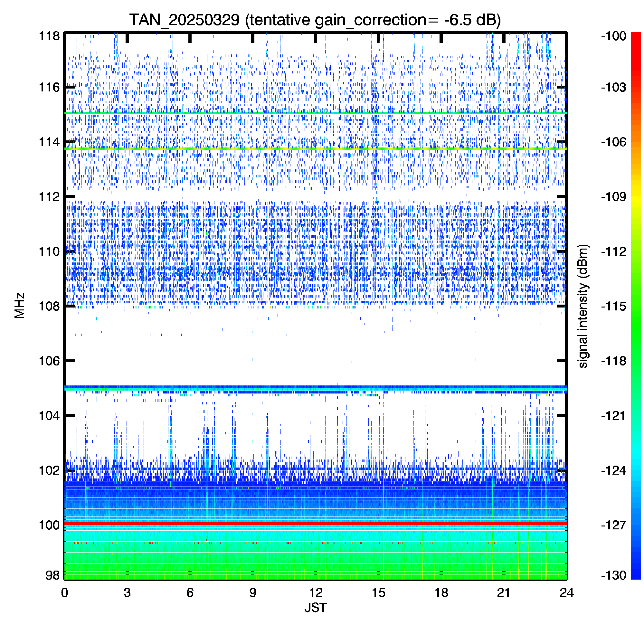This screenshot has height=644, width=644.
Task: Click the red band at 100 MHz
Action: click(x=315, y=524)
